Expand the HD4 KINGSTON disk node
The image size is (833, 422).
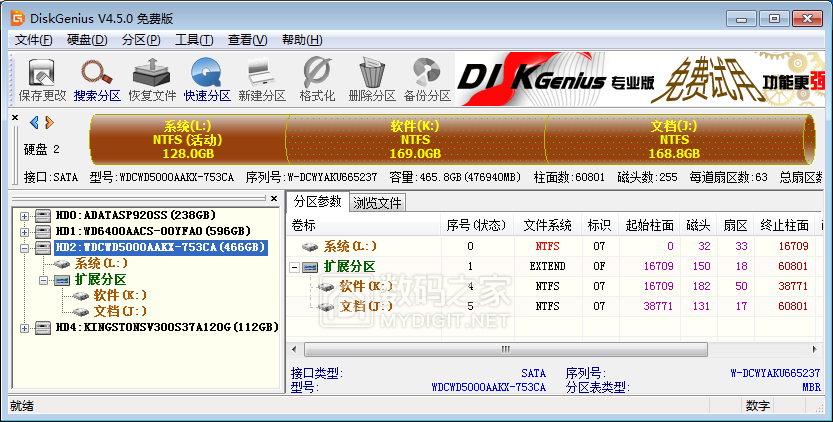coord(24,327)
